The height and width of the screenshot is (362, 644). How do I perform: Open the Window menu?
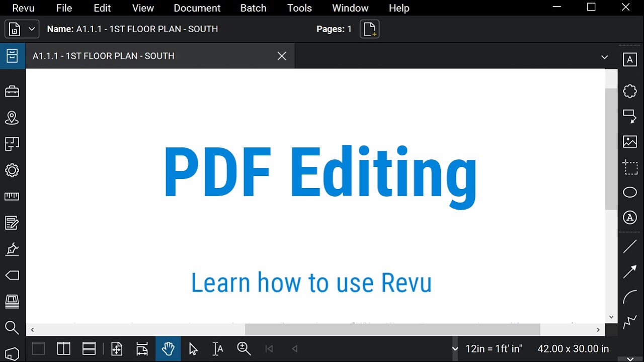(x=350, y=8)
